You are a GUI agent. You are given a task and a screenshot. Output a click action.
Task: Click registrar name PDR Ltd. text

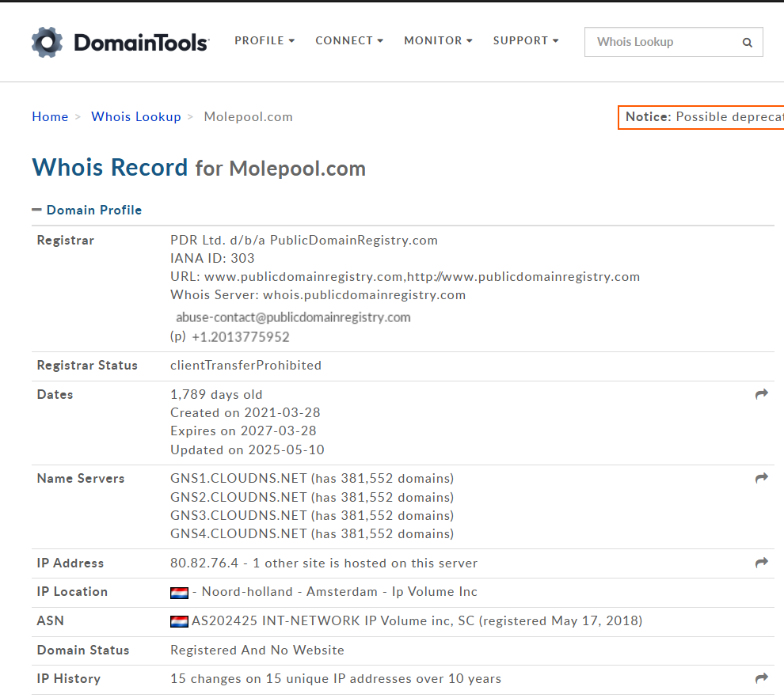(304, 241)
